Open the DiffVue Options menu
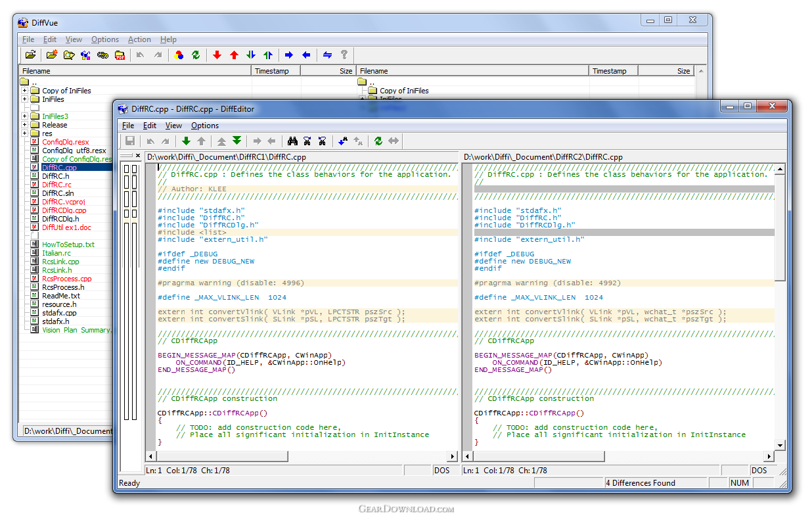The width and height of the screenshot is (812, 514). tap(105, 39)
